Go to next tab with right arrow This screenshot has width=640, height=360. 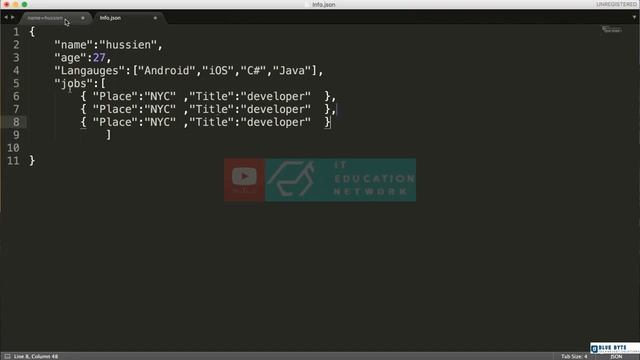coord(13,18)
